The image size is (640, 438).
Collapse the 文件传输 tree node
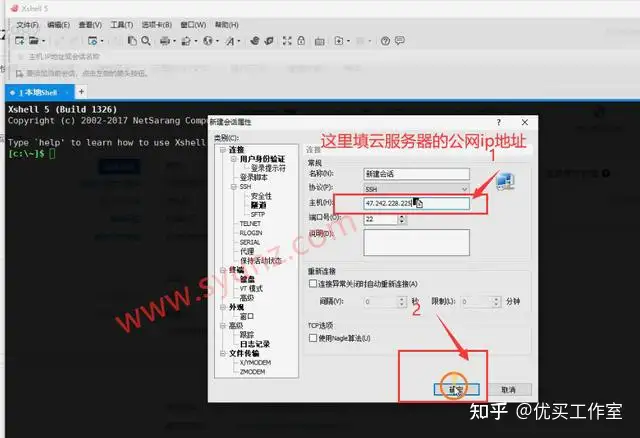tap(223, 354)
